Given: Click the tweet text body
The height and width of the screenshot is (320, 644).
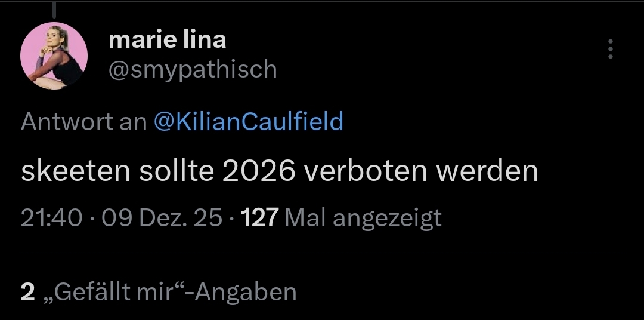Looking at the screenshot, I should [x=280, y=171].
